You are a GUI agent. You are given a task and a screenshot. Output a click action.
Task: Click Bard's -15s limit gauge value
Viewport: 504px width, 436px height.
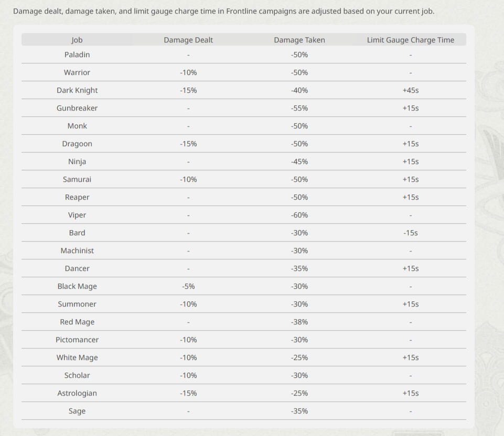click(411, 233)
